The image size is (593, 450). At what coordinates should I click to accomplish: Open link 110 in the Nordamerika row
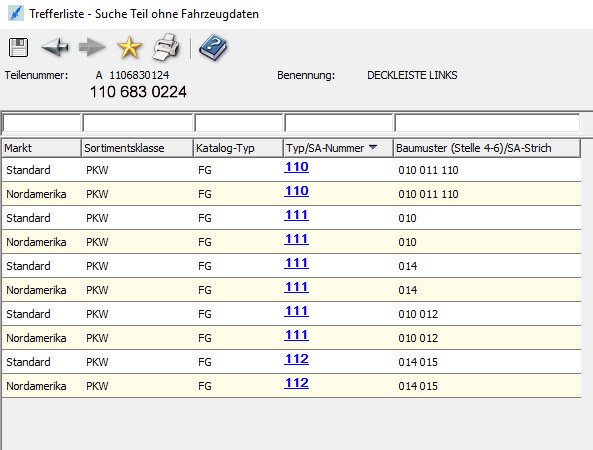pyautogui.click(x=296, y=191)
